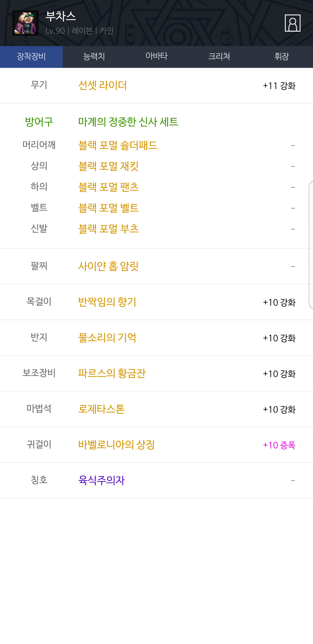Go to the 휘장 tab
The width and height of the screenshot is (313, 644).
tap(282, 57)
